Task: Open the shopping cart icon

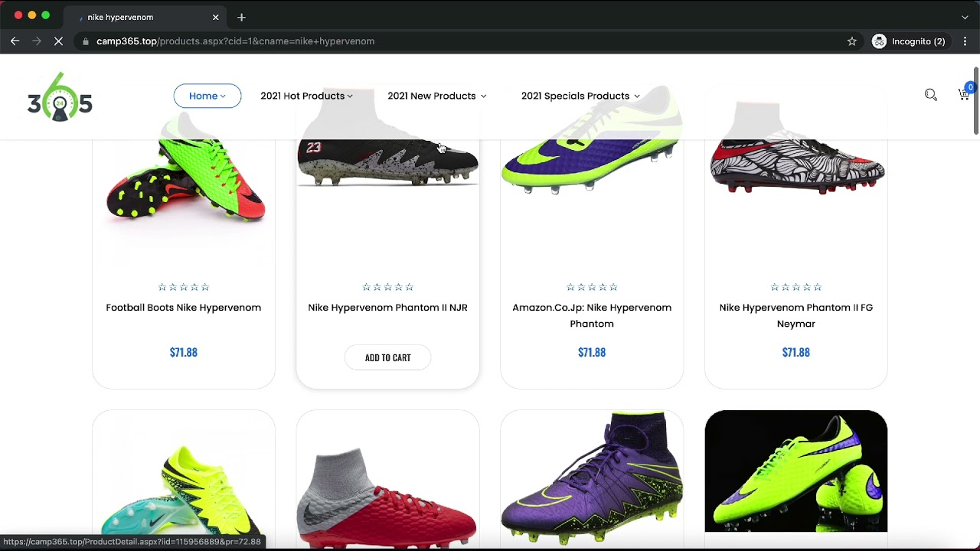Action: pyautogui.click(x=963, y=95)
